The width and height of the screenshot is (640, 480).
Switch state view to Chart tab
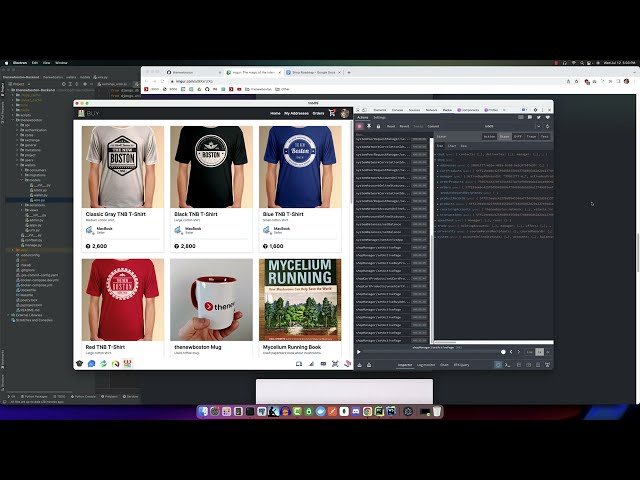(452, 146)
